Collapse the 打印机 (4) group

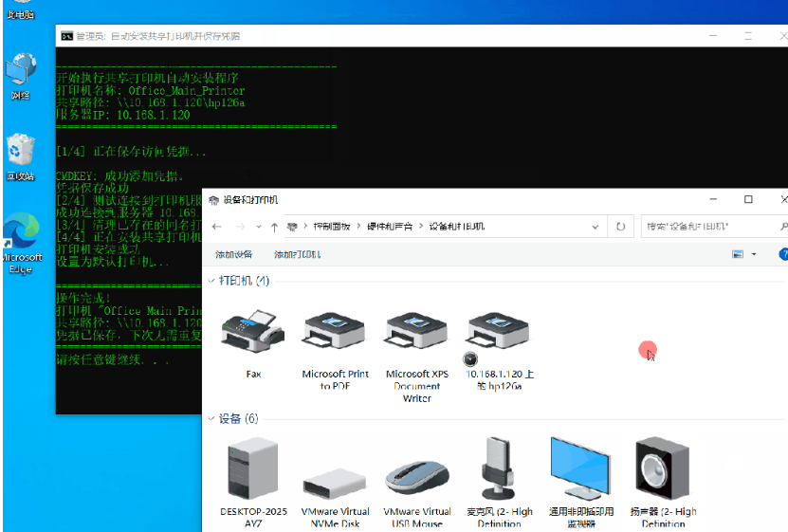pyautogui.click(x=211, y=282)
